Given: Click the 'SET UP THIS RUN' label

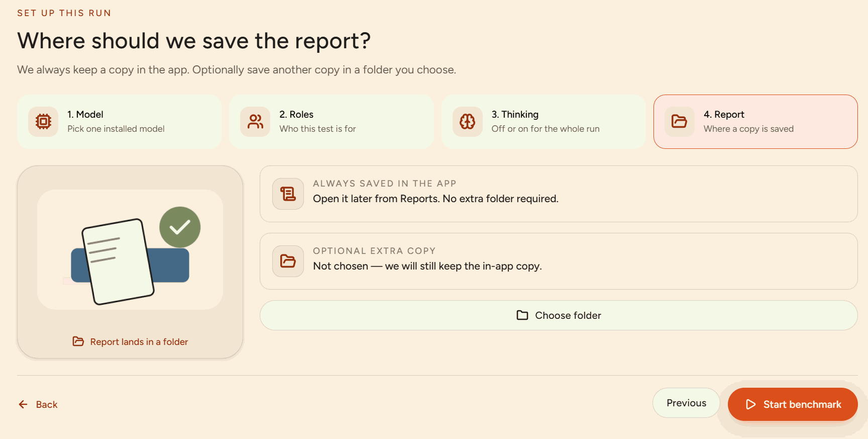Looking at the screenshot, I should coord(64,13).
